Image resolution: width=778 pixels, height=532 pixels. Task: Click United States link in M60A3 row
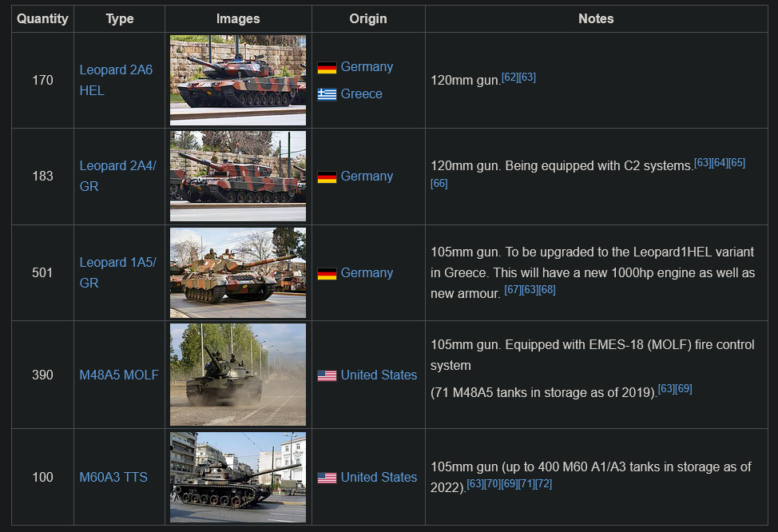coord(379,478)
